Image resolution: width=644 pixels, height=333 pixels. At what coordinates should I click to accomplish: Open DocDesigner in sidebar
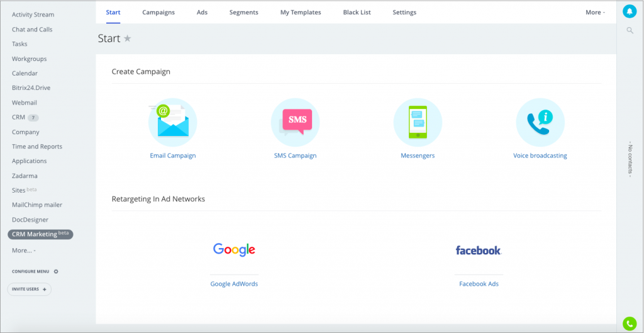coord(30,220)
